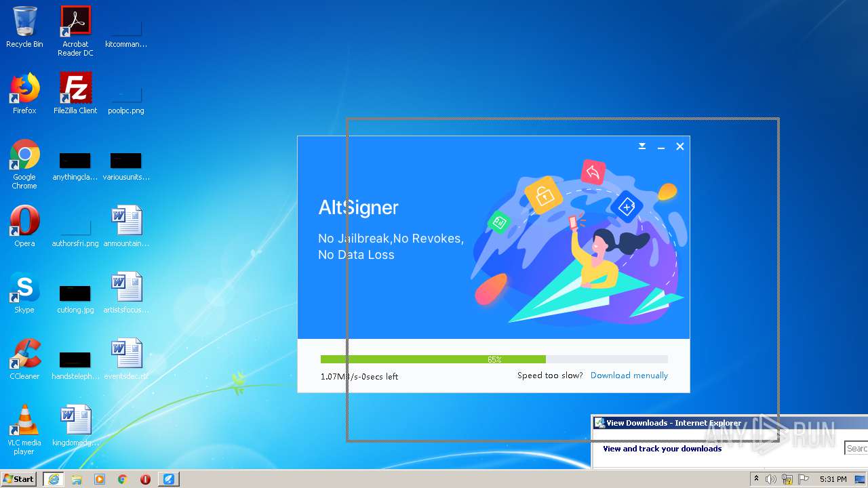Viewport: 868px width, 488px height.
Task: Click the Internet Explorer taskbar icon
Action: pyautogui.click(x=54, y=479)
